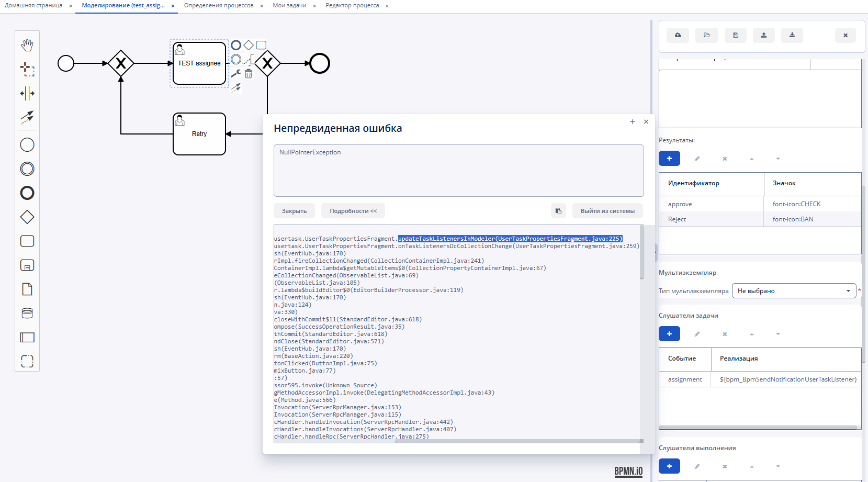Screen dimensions: 868x482
Task: Open the multi-instance type dropdown
Action: click(x=793, y=291)
